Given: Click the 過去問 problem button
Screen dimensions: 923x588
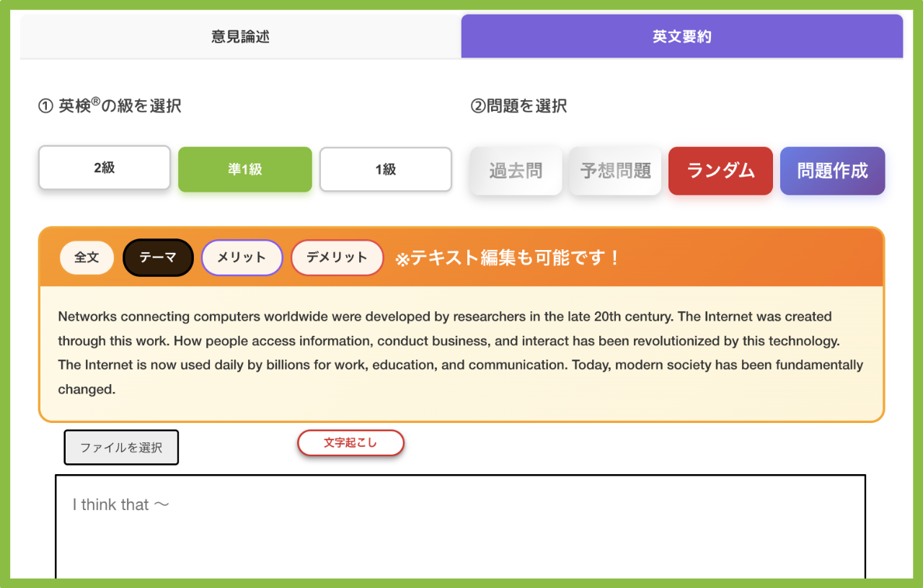Looking at the screenshot, I should point(516,171).
